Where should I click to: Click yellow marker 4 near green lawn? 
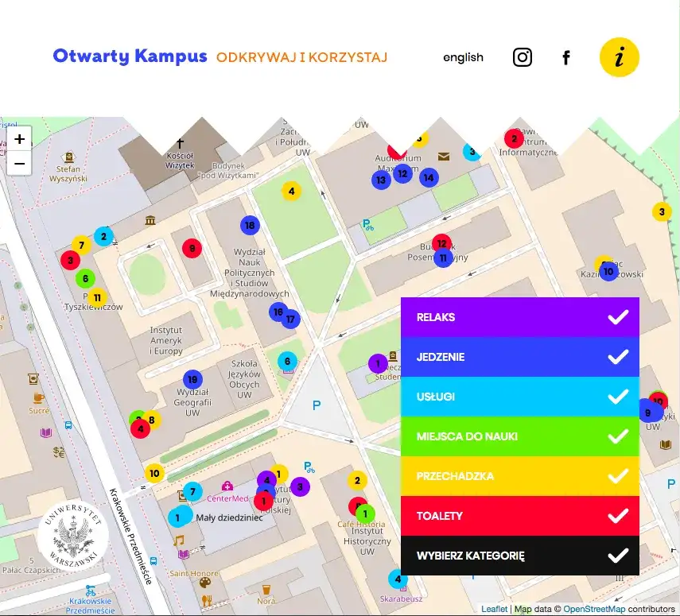(291, 191)
